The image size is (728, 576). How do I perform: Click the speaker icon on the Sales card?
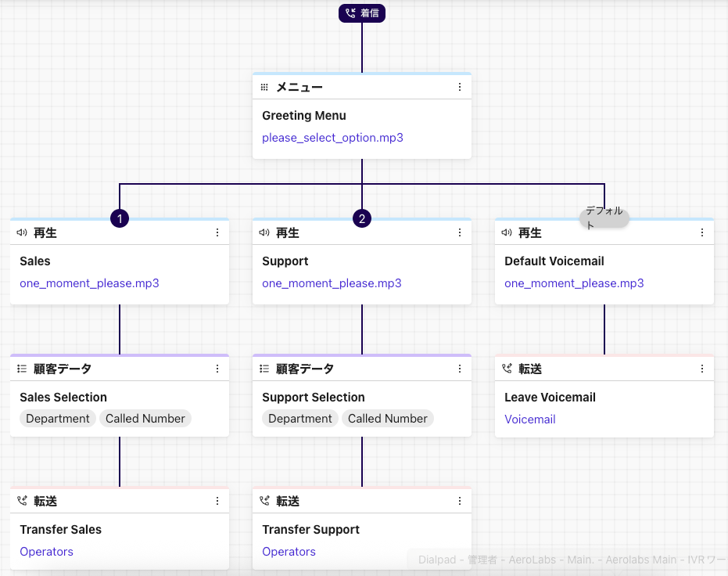[x=22, y=232]
